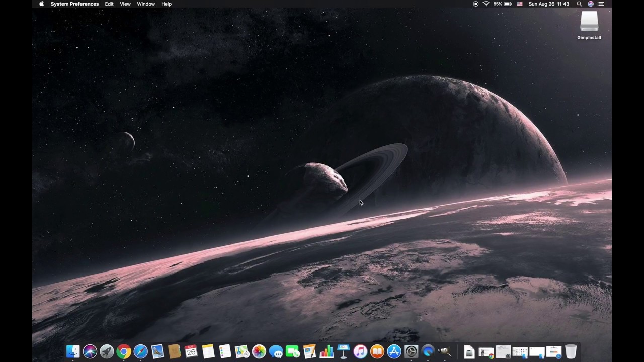Open Keynote podium icon in dock

pos(344,351)
